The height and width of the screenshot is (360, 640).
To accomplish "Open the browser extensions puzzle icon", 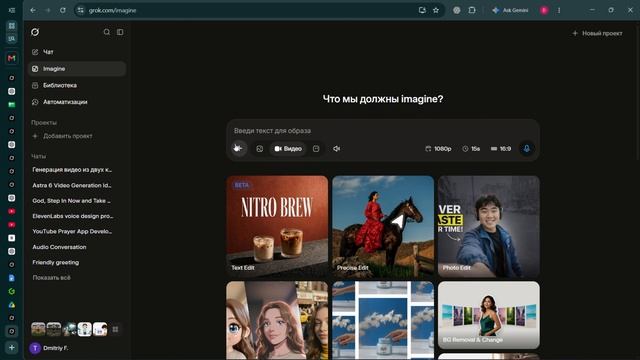I will point(472,10).
